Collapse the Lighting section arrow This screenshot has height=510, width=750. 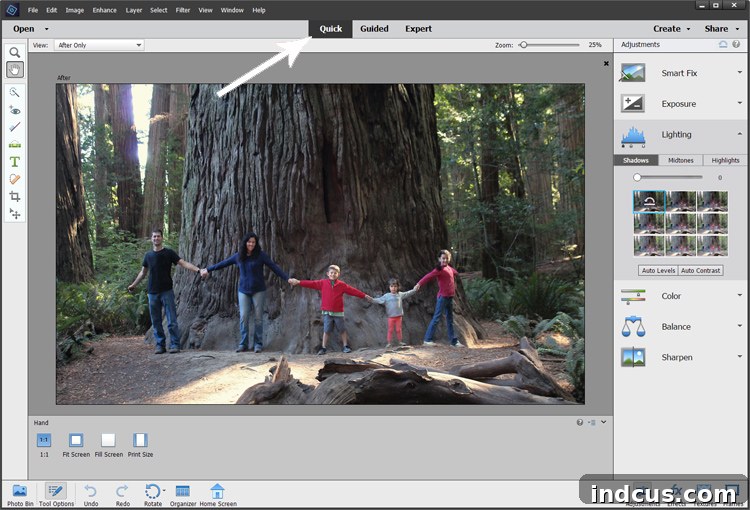739,134
